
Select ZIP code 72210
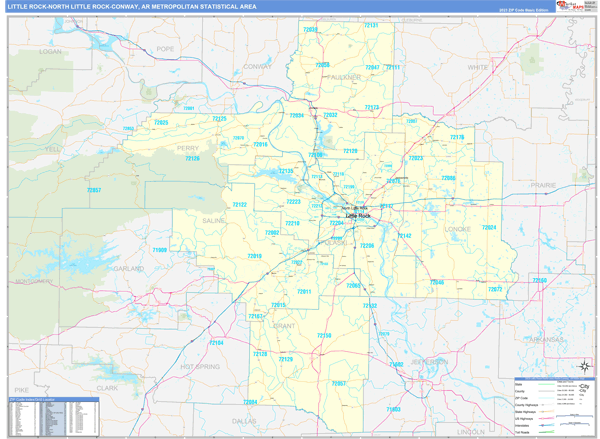click(292, 223)
